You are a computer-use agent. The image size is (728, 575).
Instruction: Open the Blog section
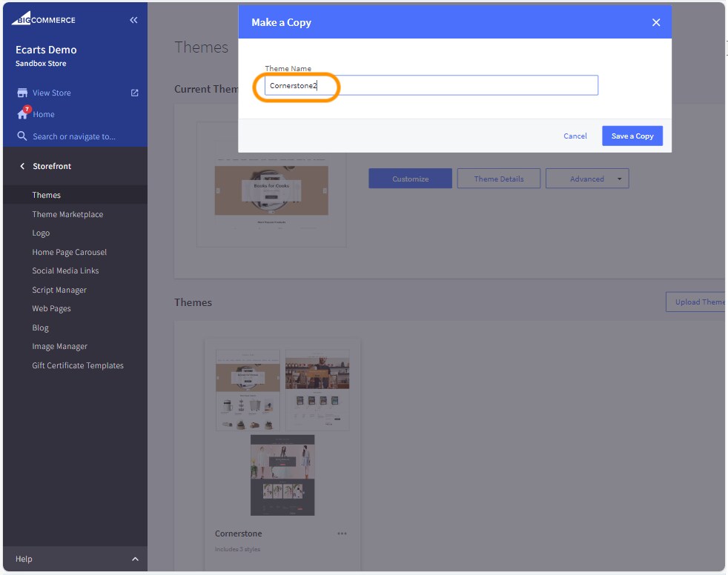tap(40, 327)
